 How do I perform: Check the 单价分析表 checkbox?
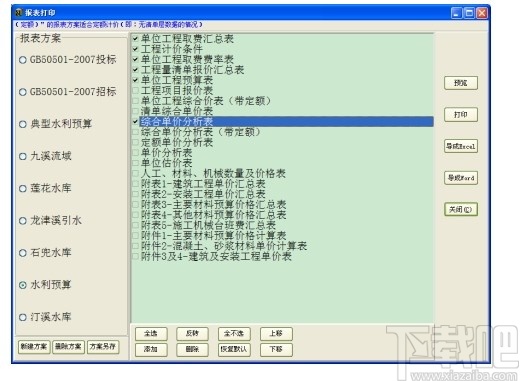tap(135, 153)
